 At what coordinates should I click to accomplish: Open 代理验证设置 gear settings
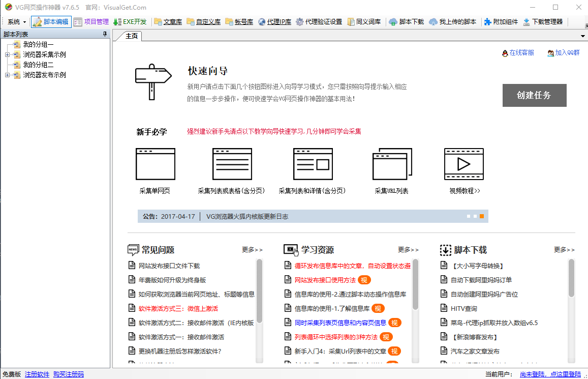point(319,22)
